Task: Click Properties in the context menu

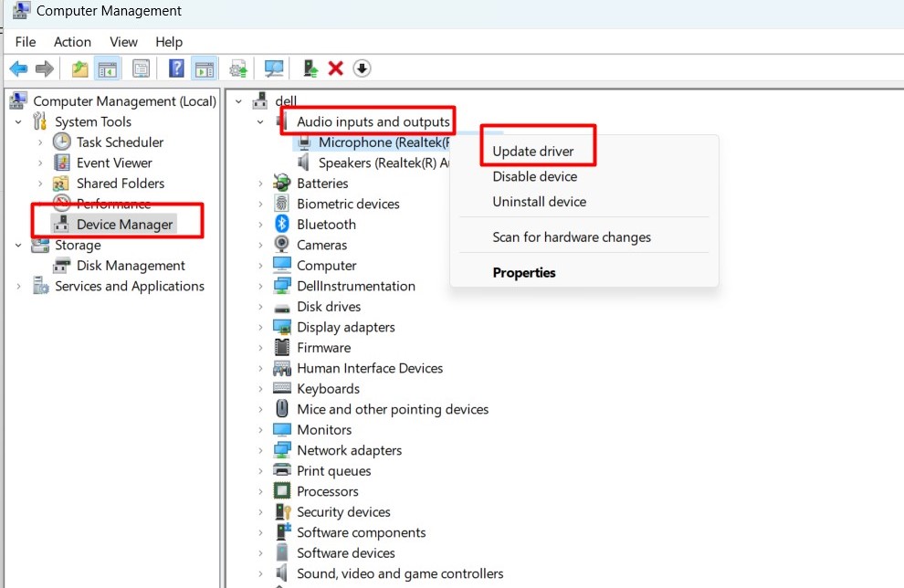Action: 524,272
